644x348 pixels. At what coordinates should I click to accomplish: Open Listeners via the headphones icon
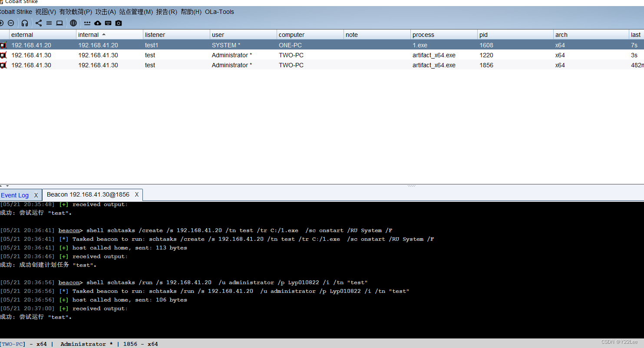[x=25, y=23]
